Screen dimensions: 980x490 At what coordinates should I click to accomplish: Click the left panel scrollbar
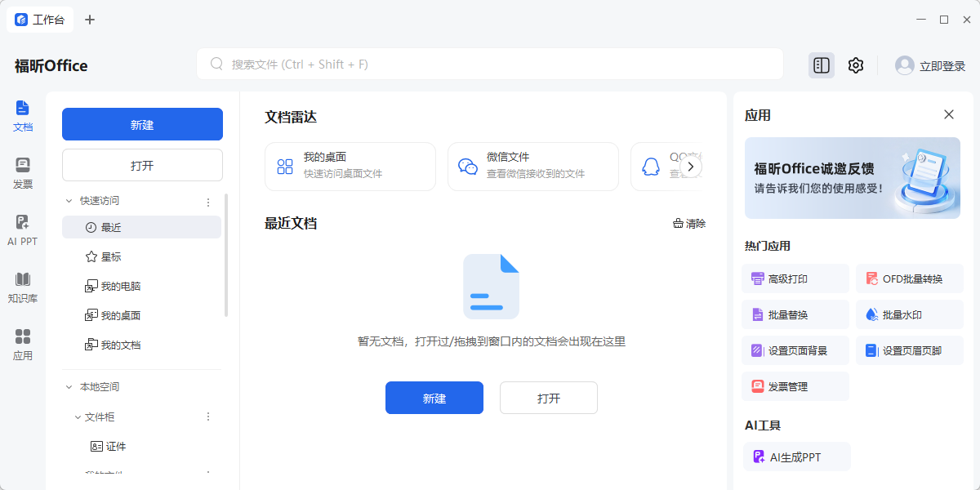[x=226, y=255]
